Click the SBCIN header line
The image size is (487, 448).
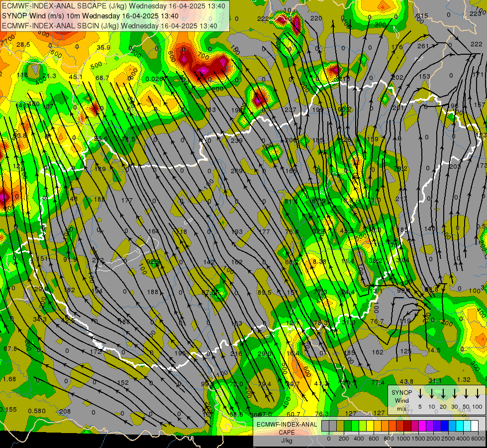[109, 26]
